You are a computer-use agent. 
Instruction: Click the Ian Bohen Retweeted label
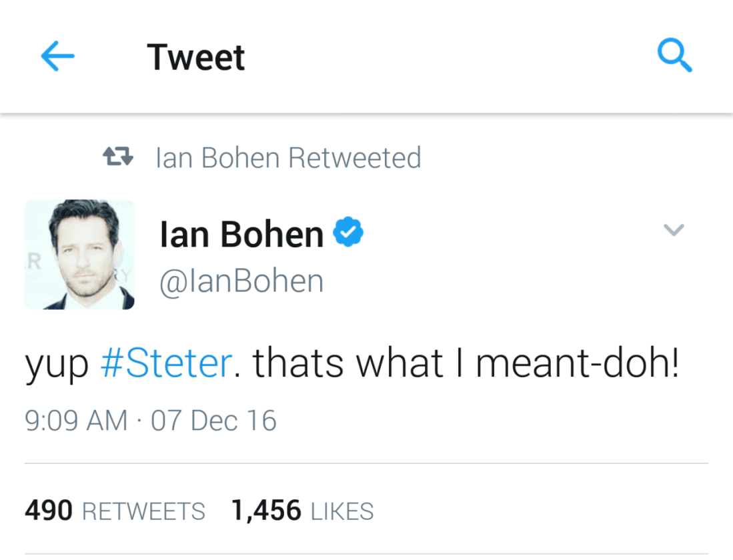click(288, 159)
